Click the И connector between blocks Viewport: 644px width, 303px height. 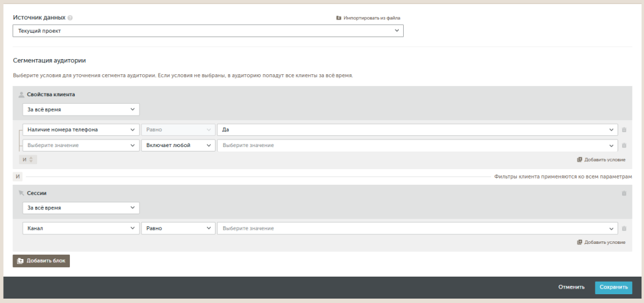tap(18, 177)
